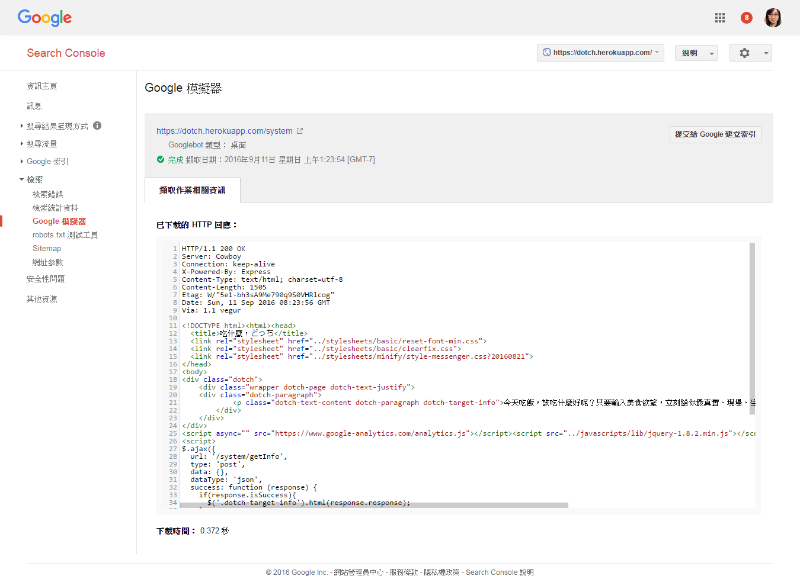Click external-link icon after system URL

tap(300, 131)
